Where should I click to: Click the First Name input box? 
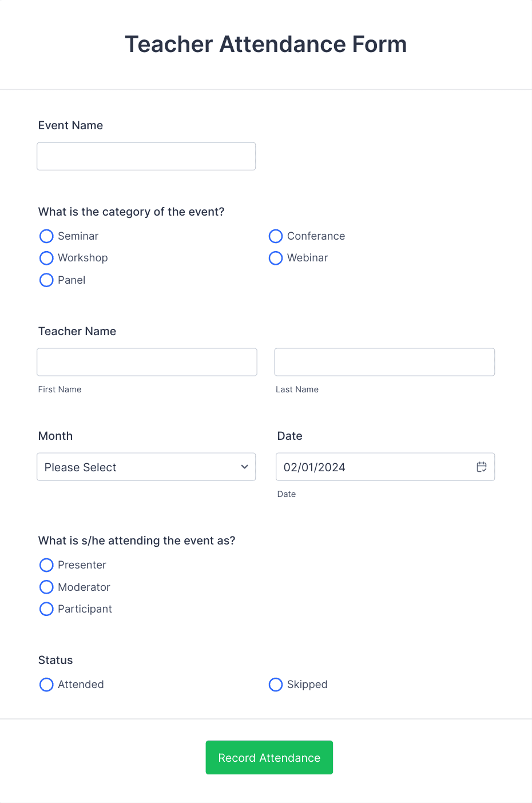tap(146, 361)
